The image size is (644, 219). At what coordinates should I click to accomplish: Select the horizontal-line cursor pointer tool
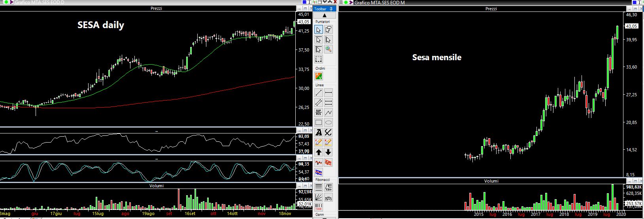click(319, 40)
